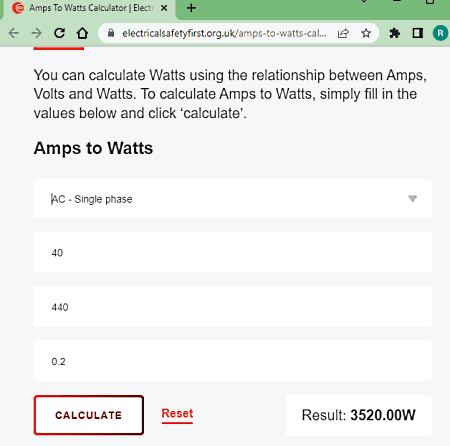Open the Chrome profile avatar R
The width and height of the screenshot is (450, 446).
(440, 33)
